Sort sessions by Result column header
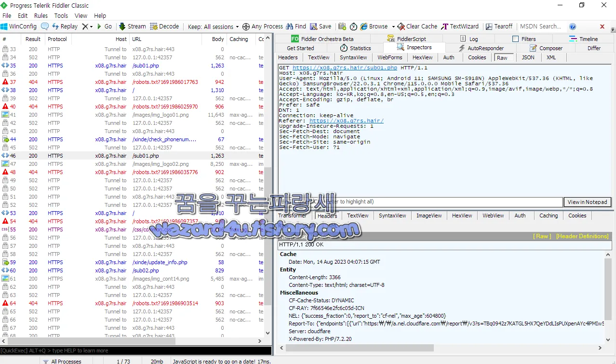The width and height of the screenshot is (616, 364). [x=33, y=39]
